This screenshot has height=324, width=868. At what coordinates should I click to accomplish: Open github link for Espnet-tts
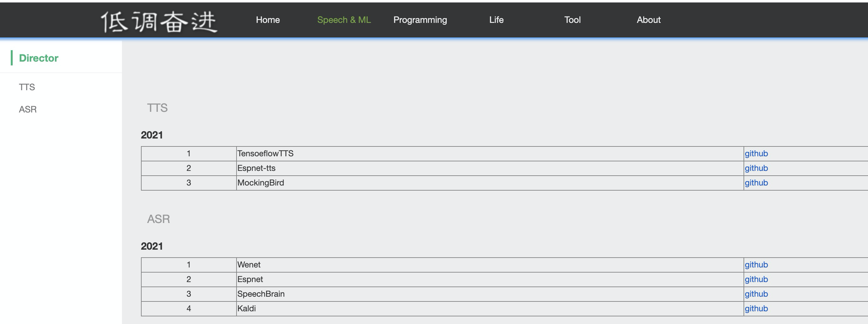756,168
